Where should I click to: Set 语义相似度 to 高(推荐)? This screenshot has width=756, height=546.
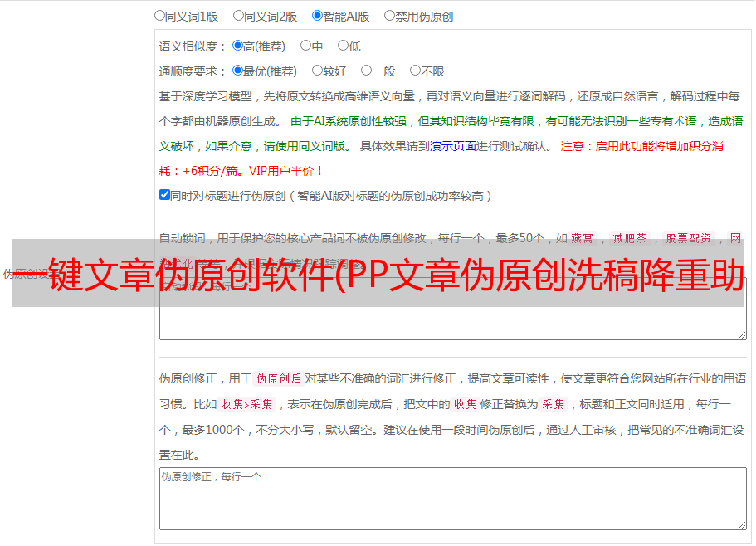pos(237,46)
